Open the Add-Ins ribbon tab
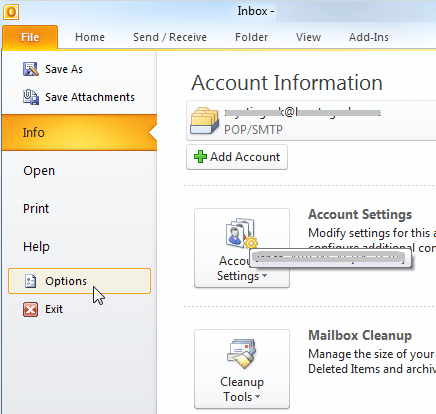 click(x=369, y=37)
